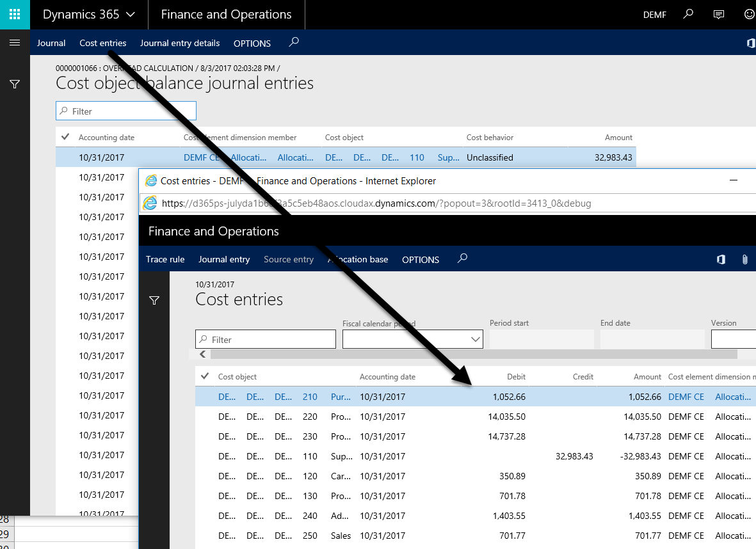Open the app launcher waffle icon
Screen dimensions: 756x549
pos(15,14)
